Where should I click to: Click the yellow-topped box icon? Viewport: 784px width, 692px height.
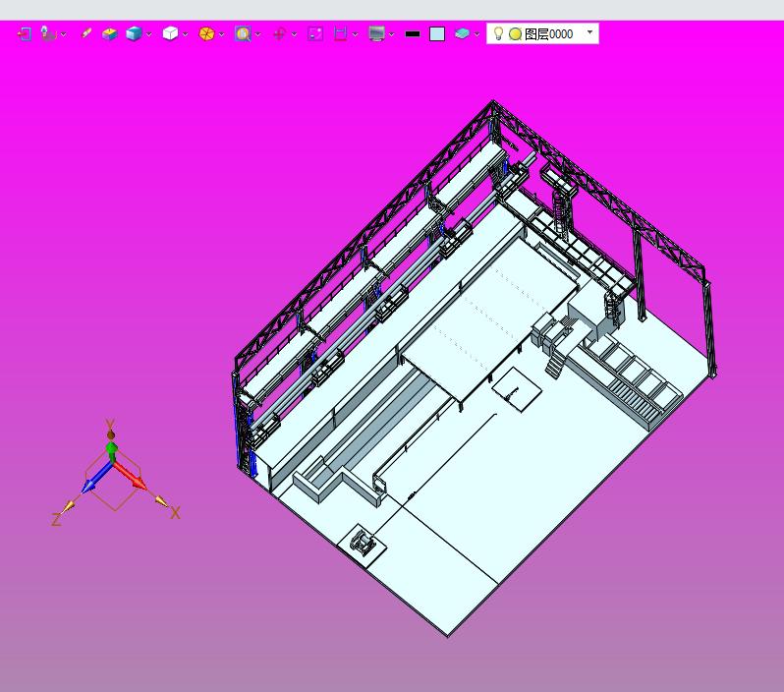[109, 34]
